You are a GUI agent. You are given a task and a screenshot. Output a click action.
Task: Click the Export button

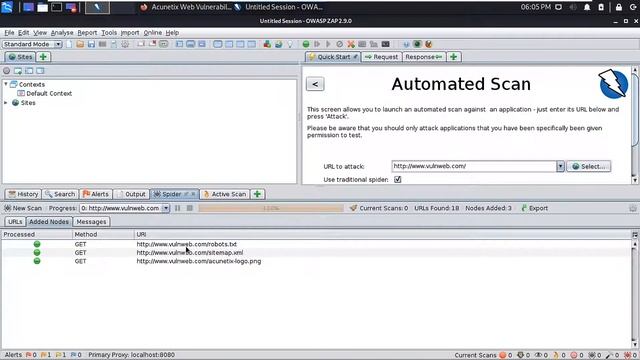[x=534, y=208]
